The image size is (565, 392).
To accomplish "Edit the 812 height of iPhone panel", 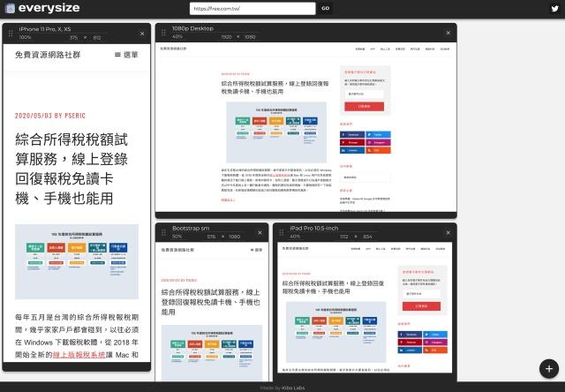I will coord(97,37).
